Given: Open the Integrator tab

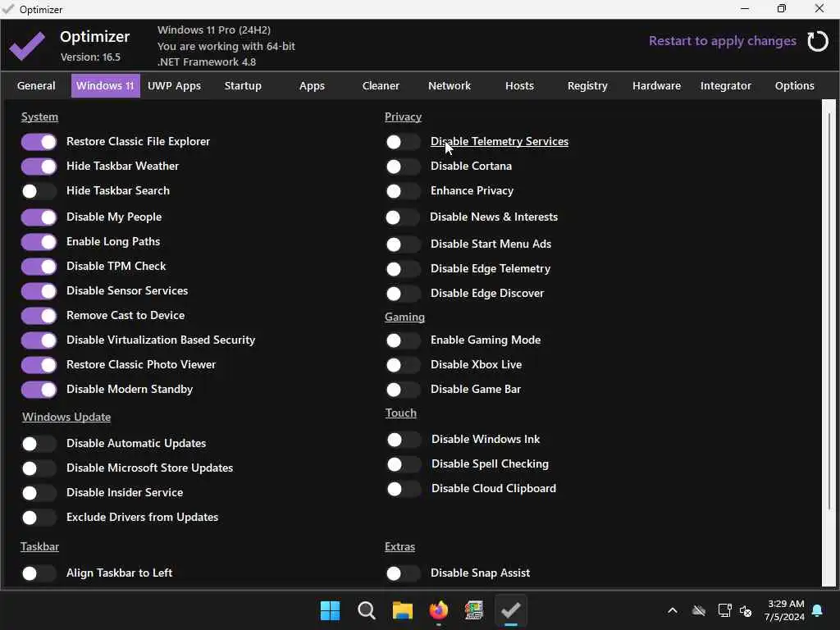Looking at the screenshot, I should click(x=726, y=85).
